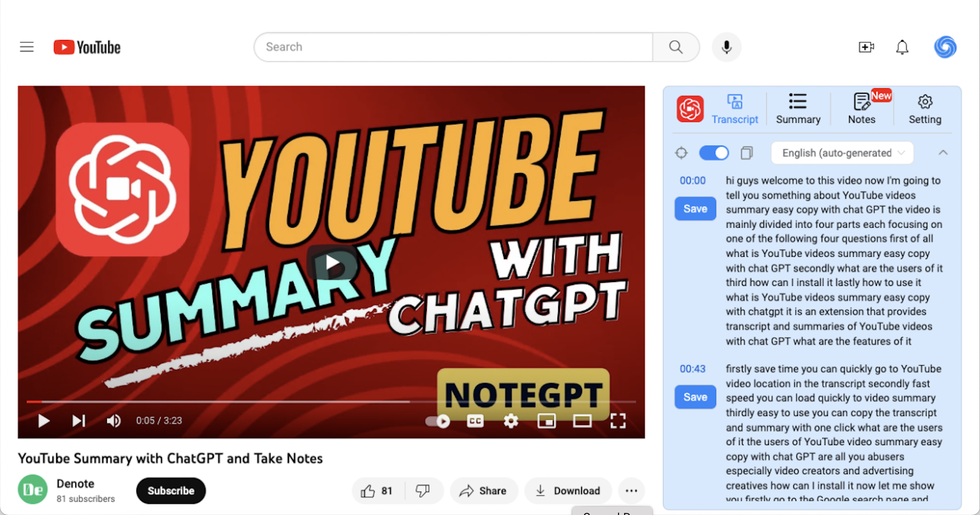The height and width of the screenshot is (515, 980).
Task: Open the three-dots more actions menu
Action: pos(631,490)
